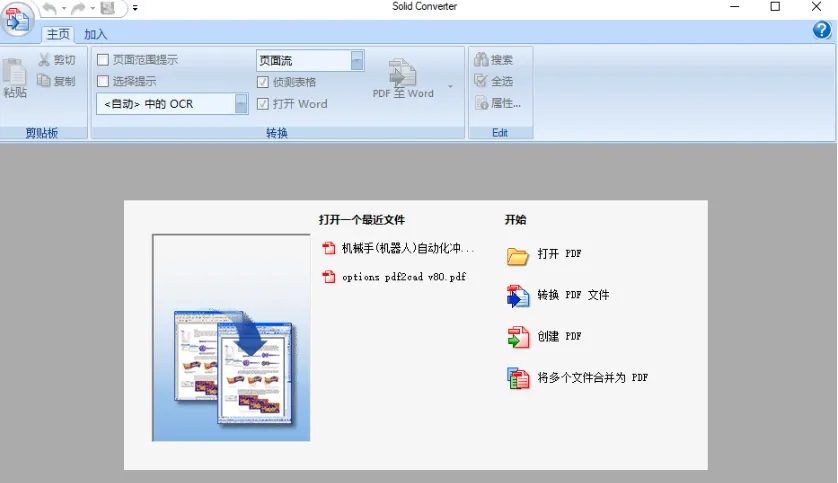Click the 转换 group label
Screen dimensions: 838x483
(x=277, y=133)
